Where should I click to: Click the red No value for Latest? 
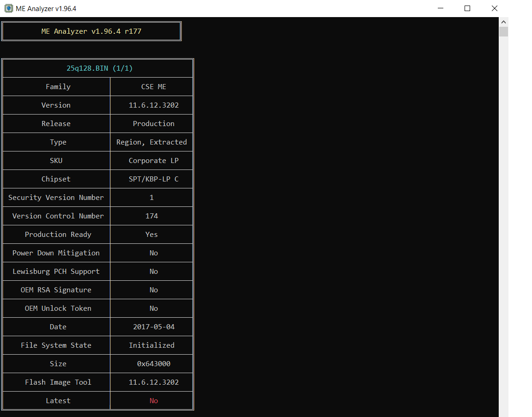point(154,401)
